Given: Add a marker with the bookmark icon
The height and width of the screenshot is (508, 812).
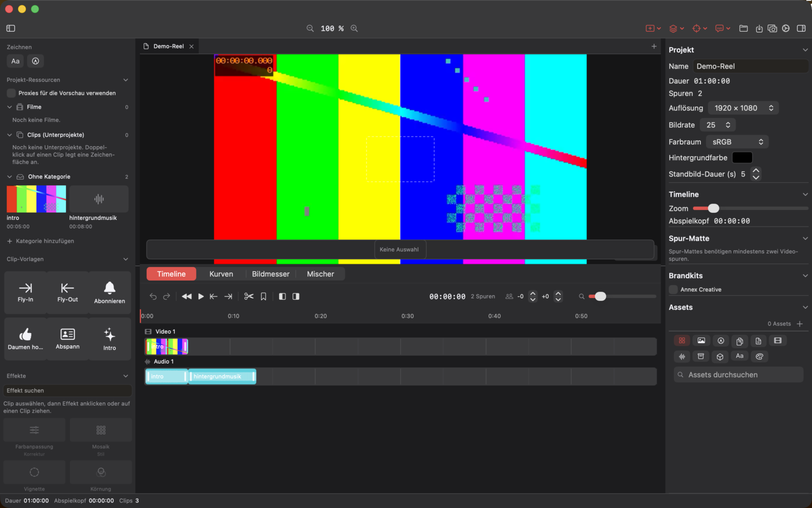Looking at the screenshot, I should click(263, 296).
